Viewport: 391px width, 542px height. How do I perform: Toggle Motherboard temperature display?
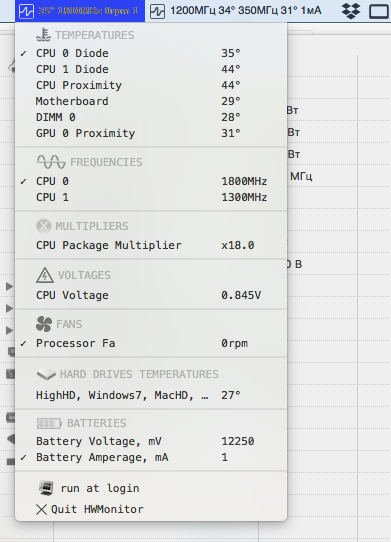151,101
